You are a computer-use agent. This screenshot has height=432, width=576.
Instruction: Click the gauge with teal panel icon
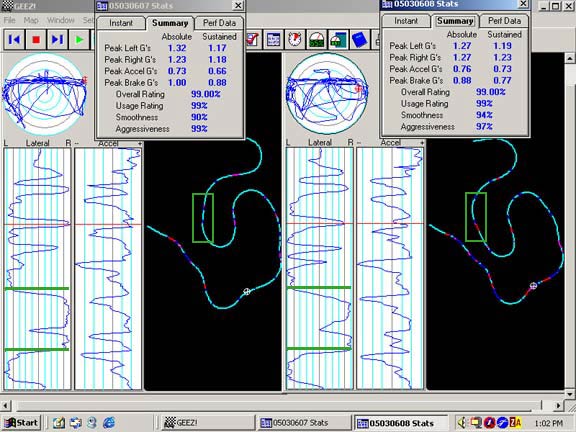pos(338,39)
